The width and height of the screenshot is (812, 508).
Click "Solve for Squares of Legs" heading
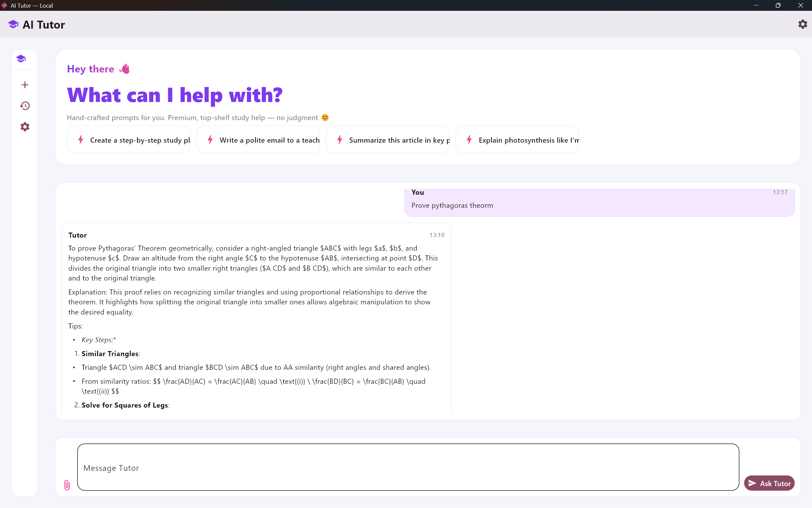tap(124, 405)
